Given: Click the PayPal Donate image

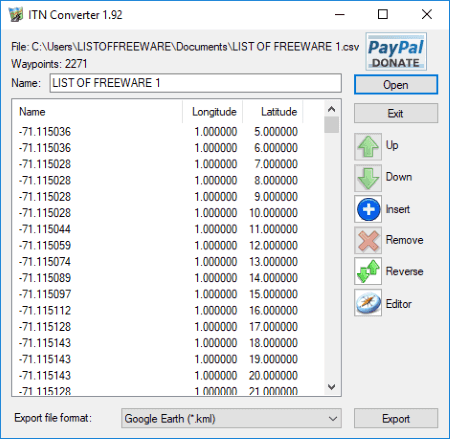Looking at the screenshot, I should pos(396,52).
